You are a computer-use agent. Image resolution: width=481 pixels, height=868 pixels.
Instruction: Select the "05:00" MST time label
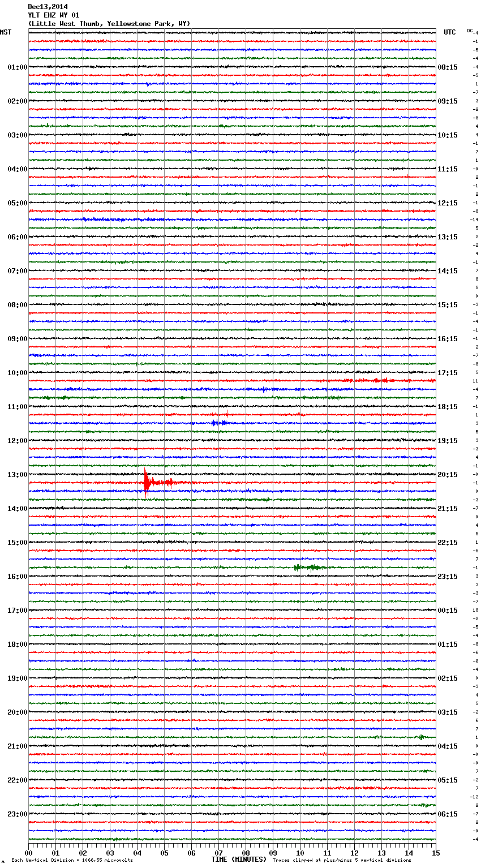click(x=18, y=203)
